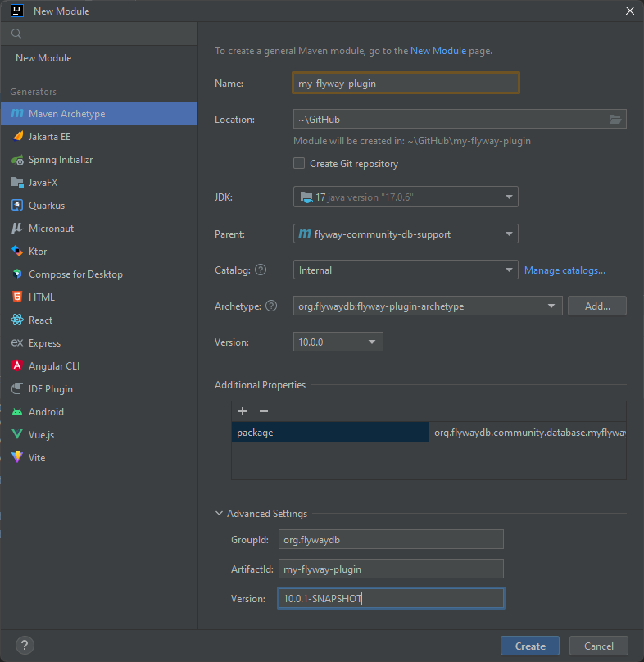
Task: Remove the property with the minus icon
Action: pos(264,410)
